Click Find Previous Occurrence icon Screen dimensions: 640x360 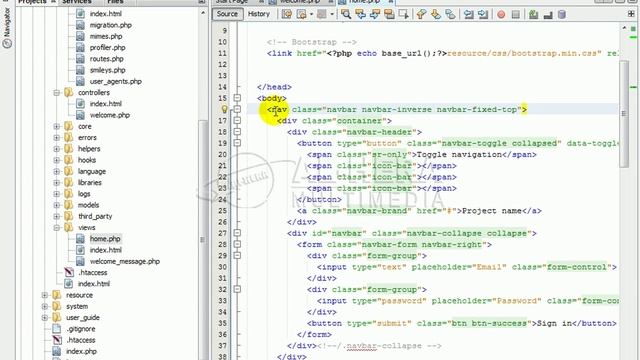pos(360,14)
